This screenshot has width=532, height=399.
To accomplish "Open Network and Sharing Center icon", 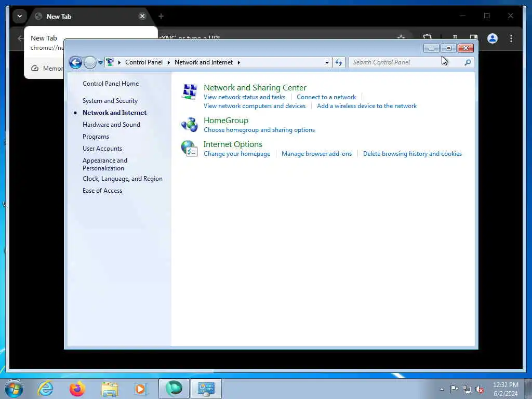I will [x=189, y=91].
